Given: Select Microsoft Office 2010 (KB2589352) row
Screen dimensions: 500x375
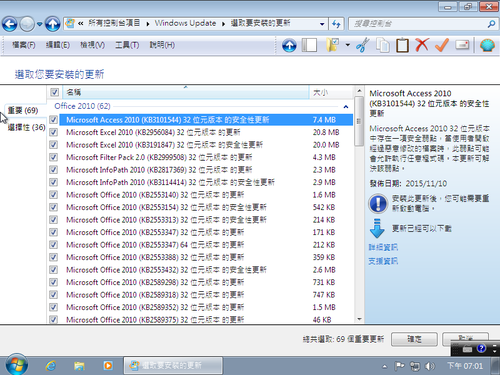Looking at the screenshot, I should [206, 307].
